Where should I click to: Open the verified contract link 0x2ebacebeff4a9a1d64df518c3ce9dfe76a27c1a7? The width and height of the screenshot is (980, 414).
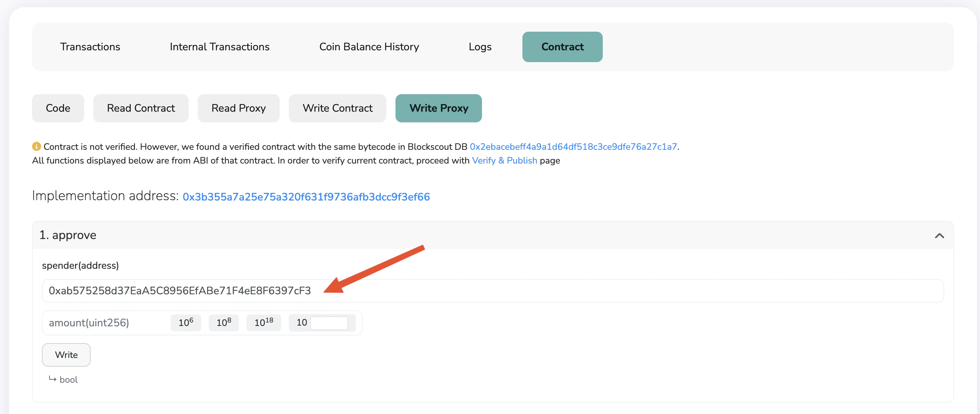tap(574, 146)
